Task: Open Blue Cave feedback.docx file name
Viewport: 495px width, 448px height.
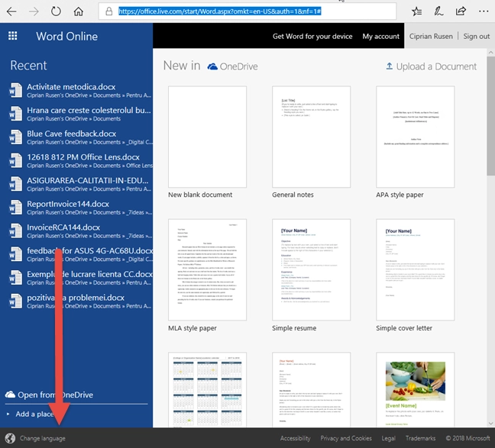Action: pyautogui.click(x=71, y=134)
